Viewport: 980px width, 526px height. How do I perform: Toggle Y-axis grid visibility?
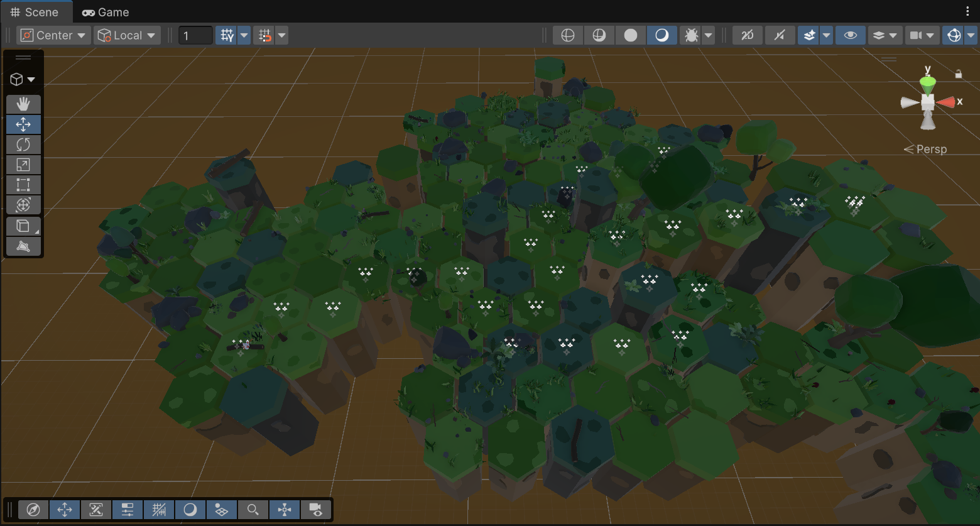coord(226,35)
